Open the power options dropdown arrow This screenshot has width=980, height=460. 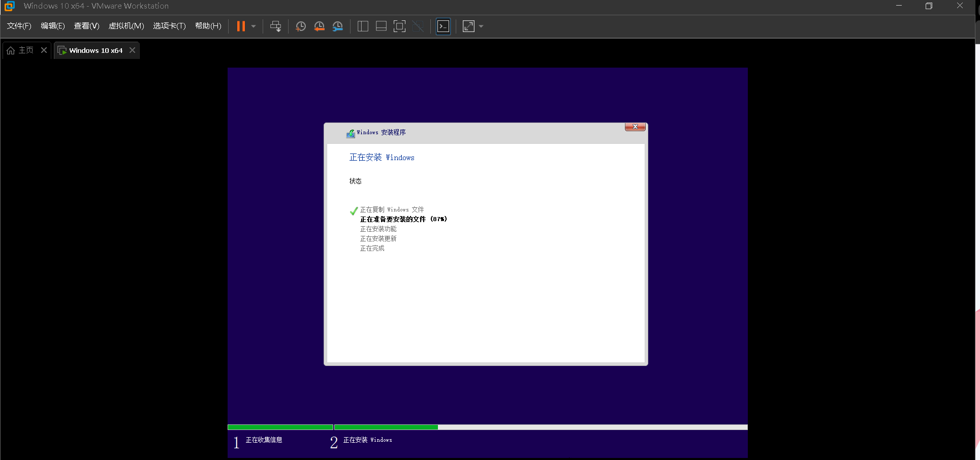254,26
